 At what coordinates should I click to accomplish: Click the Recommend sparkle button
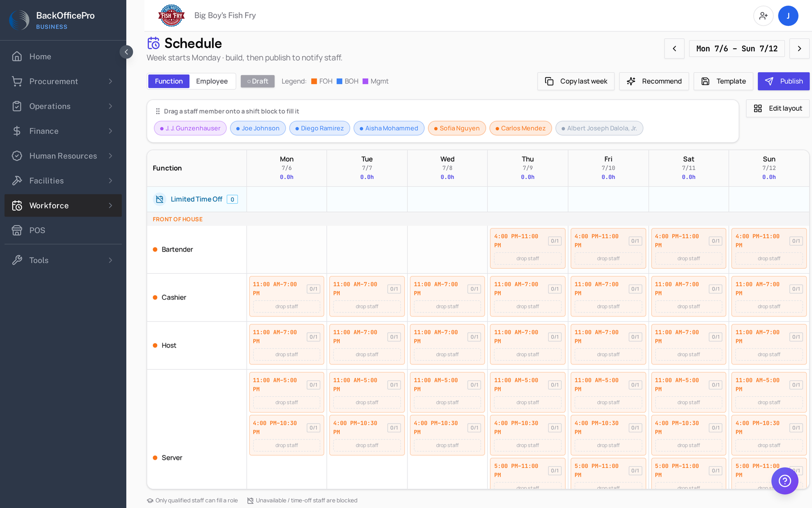coord(654,81)
